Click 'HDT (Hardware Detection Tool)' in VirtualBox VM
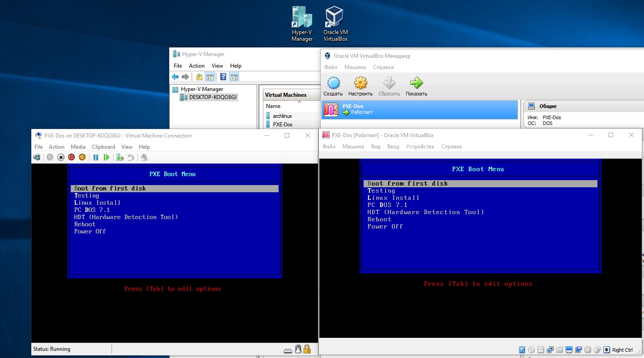Viewport: 644px width, 358px height. [426, 212]
